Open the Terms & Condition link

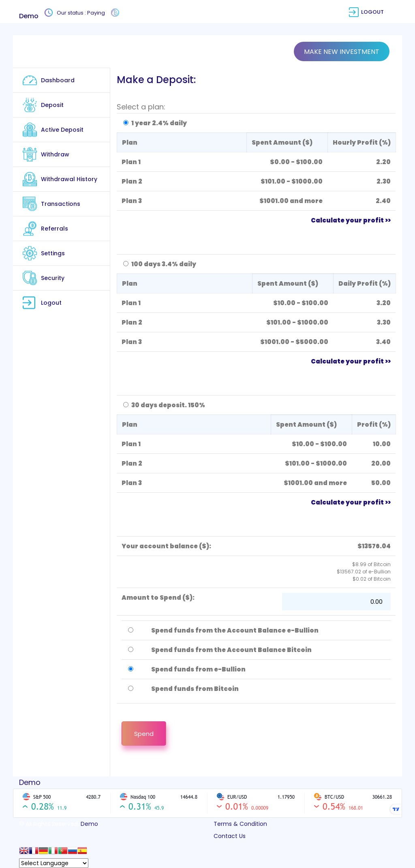(x=240, y=824)
